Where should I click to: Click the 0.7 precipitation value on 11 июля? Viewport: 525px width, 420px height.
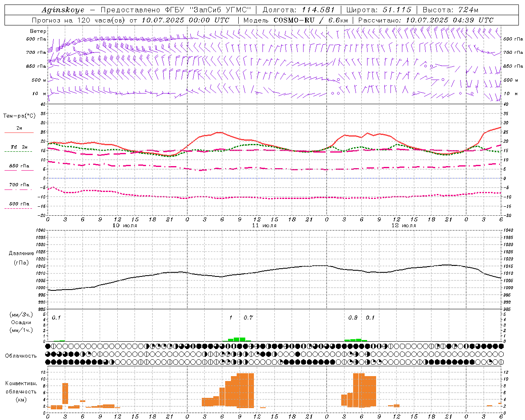point(248,318)
